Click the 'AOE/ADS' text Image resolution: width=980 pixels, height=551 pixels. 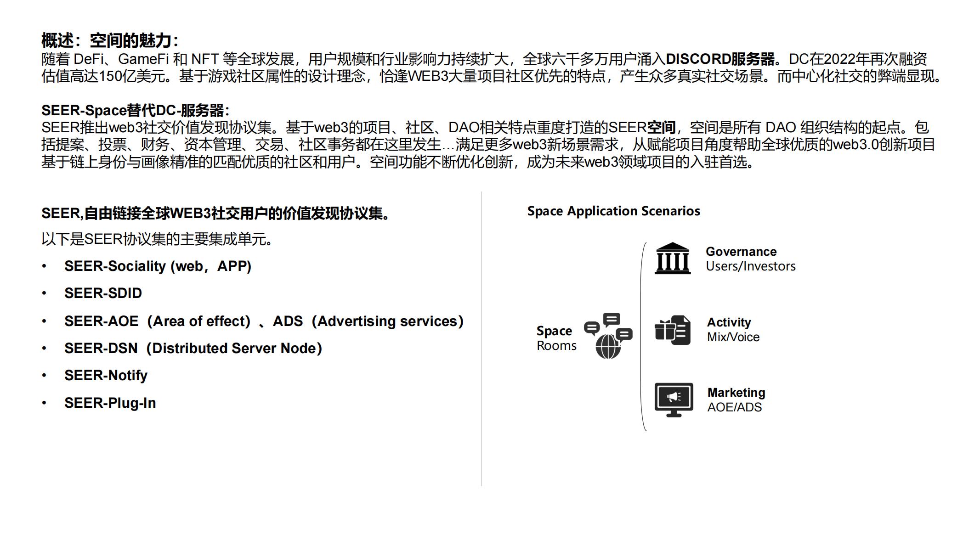pos(734,407)
